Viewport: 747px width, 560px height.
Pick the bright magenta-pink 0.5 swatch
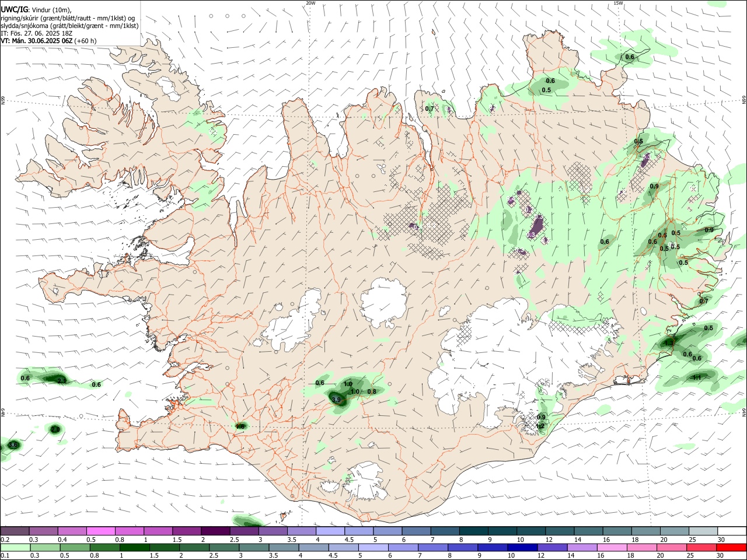click(101, 531)
